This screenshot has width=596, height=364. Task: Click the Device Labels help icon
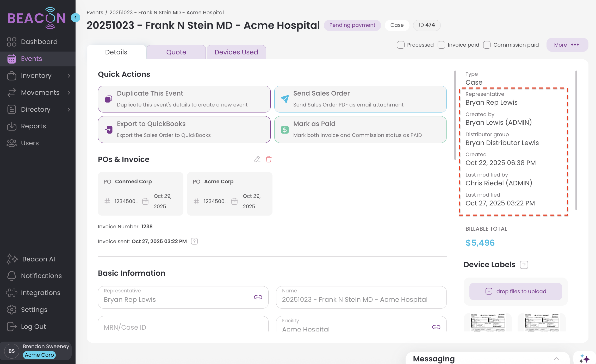pos(524,265)
